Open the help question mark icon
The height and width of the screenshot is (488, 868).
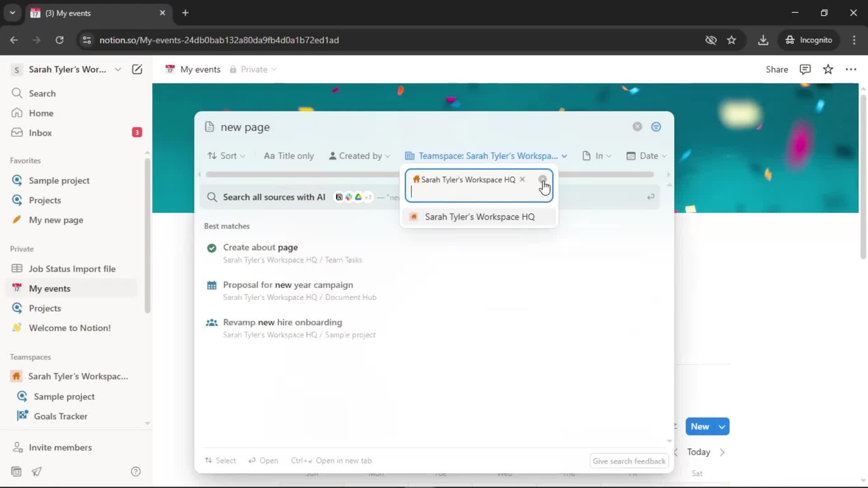pos(136,472)
